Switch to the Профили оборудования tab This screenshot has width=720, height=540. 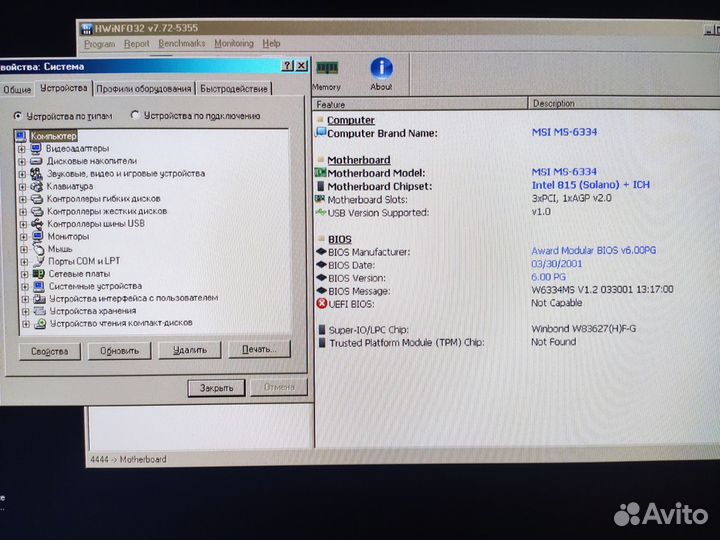[x=144, y=89]
